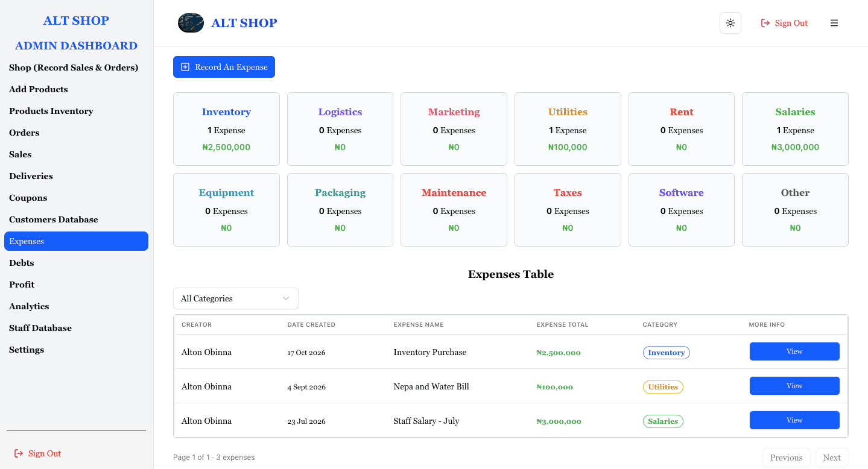Open the Debts page

(x=22, y=263)
